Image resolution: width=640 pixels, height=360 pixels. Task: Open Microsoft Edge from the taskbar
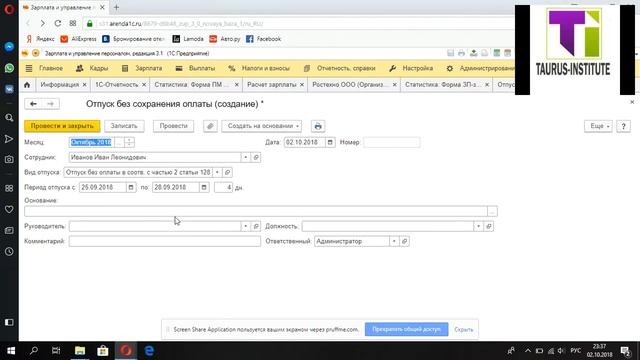[x=149, y=351]
